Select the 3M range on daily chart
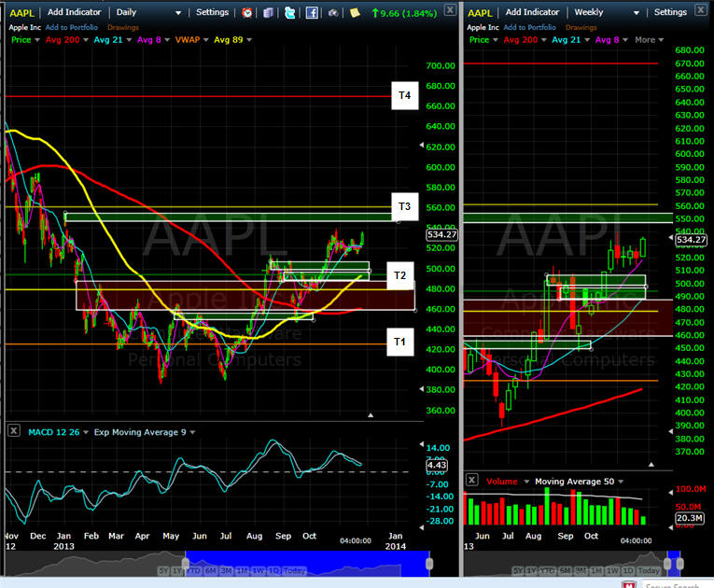 point(226,570)
